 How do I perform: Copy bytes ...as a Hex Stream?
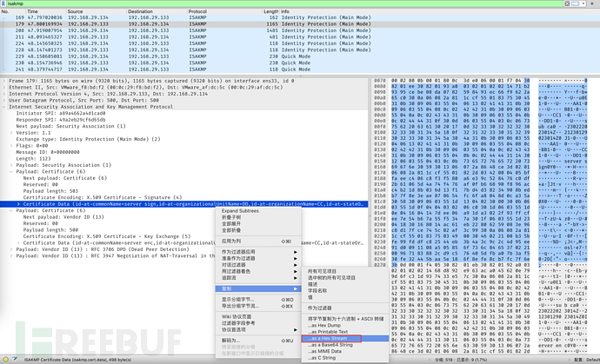345,339
